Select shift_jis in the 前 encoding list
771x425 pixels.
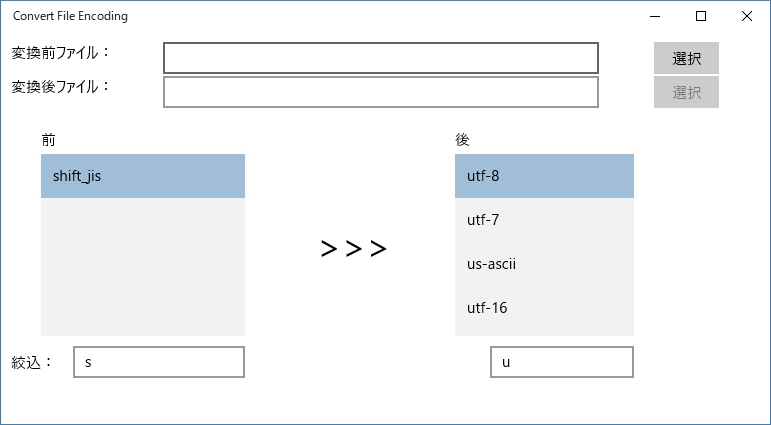point(143,176)
